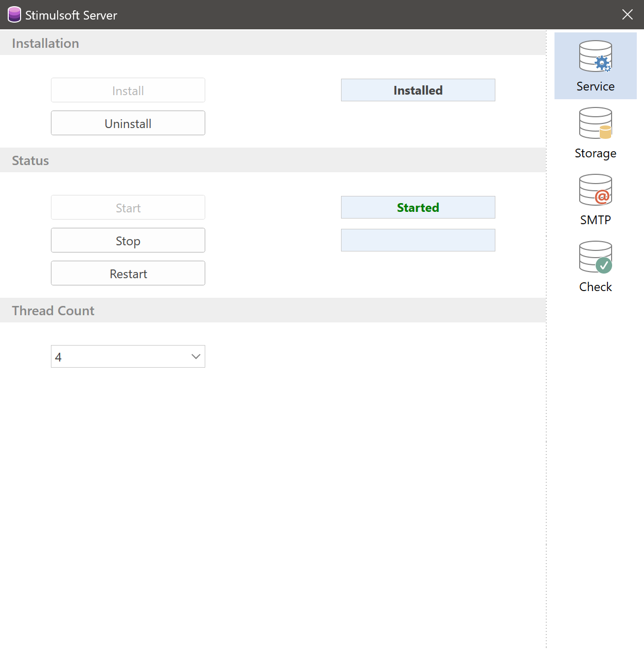Go to the Check tab label
644x651 pixels.
click(x=595, y=287)
